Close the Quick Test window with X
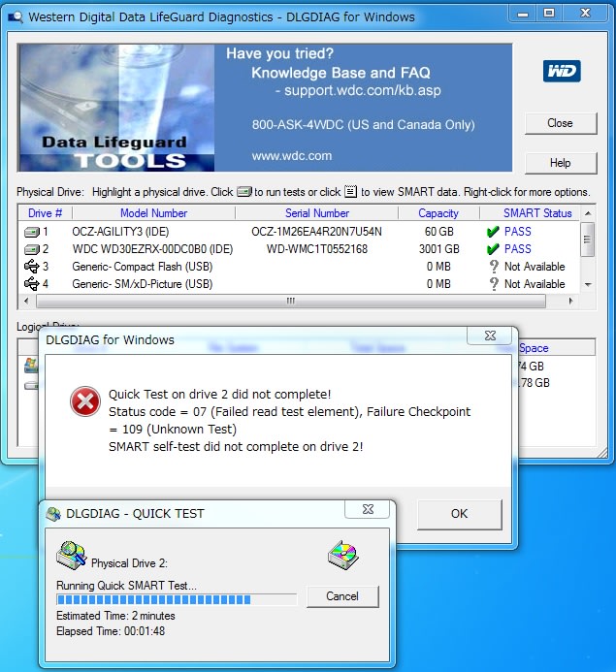This screenshot has width=616, height=672. pos(368,509)
